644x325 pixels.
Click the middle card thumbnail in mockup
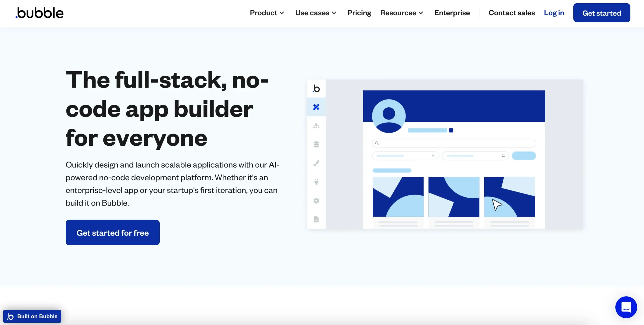point(454,197)
